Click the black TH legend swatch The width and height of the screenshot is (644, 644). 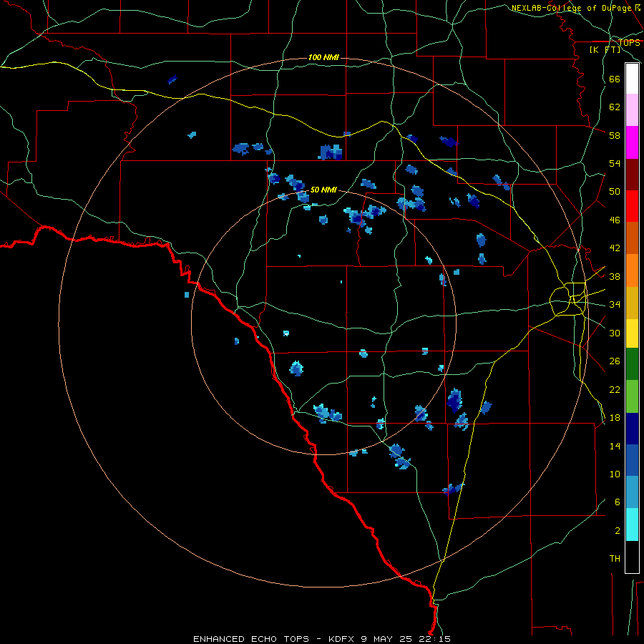click(x=632, y=557)
